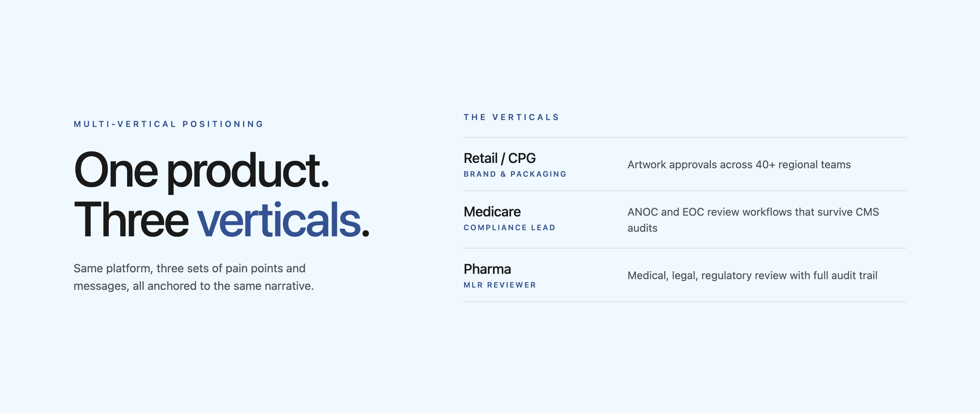The height and width of the screenshot is (413, 980).
Task: Click the COMPLIANCE LEAD persona label
Action: pos(509,228)
